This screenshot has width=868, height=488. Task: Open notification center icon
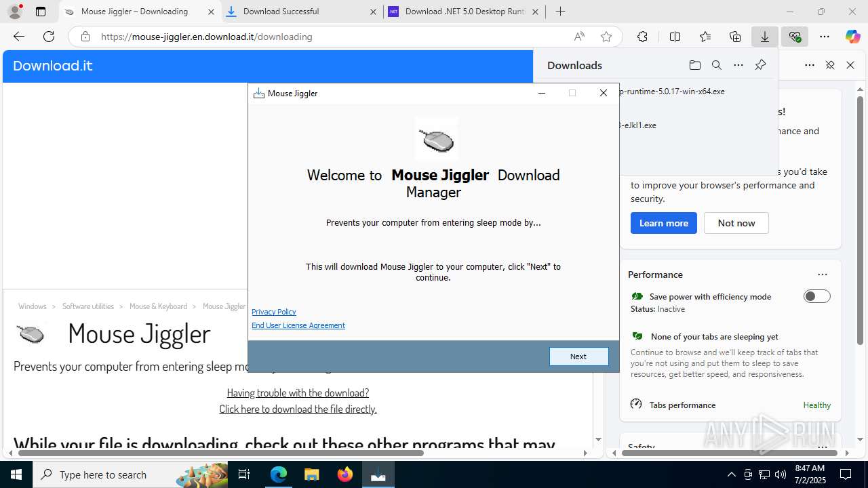tap(846, 474)
